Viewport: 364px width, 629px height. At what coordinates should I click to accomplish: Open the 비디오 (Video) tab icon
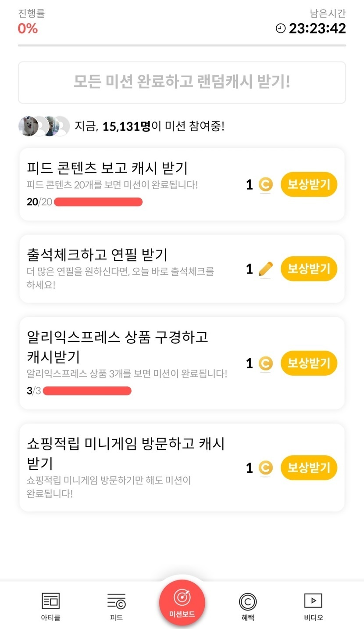[x=313, y=600]
